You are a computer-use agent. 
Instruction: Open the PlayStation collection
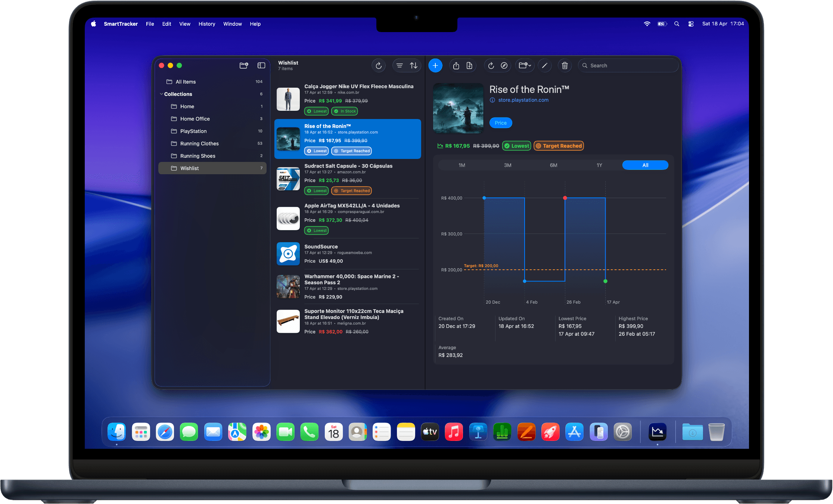(x=212, y=131)
